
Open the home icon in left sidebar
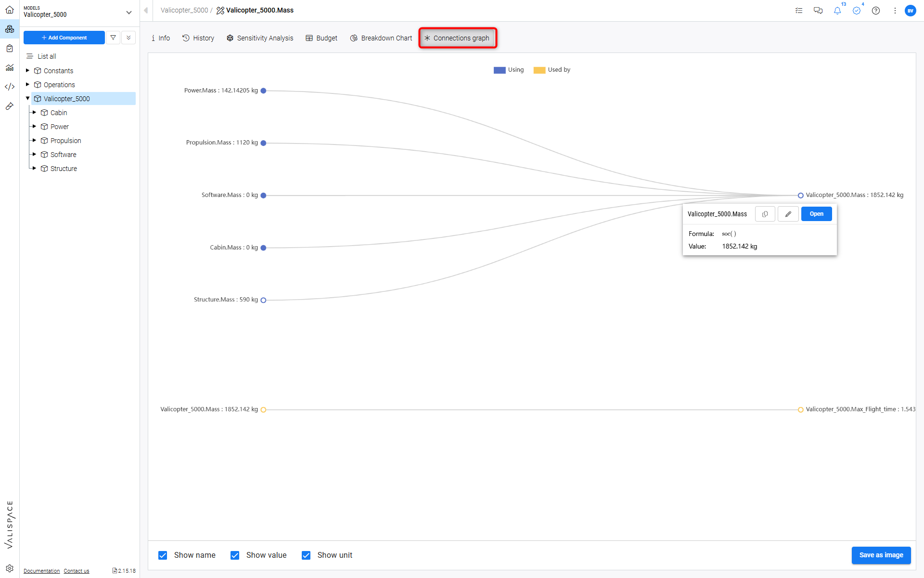(10, 10)
